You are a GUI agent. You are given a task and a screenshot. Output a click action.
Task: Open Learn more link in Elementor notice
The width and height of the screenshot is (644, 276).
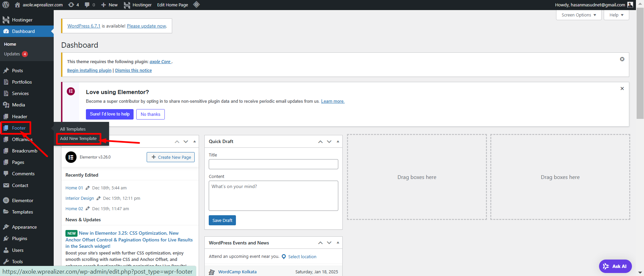[333, 101]
